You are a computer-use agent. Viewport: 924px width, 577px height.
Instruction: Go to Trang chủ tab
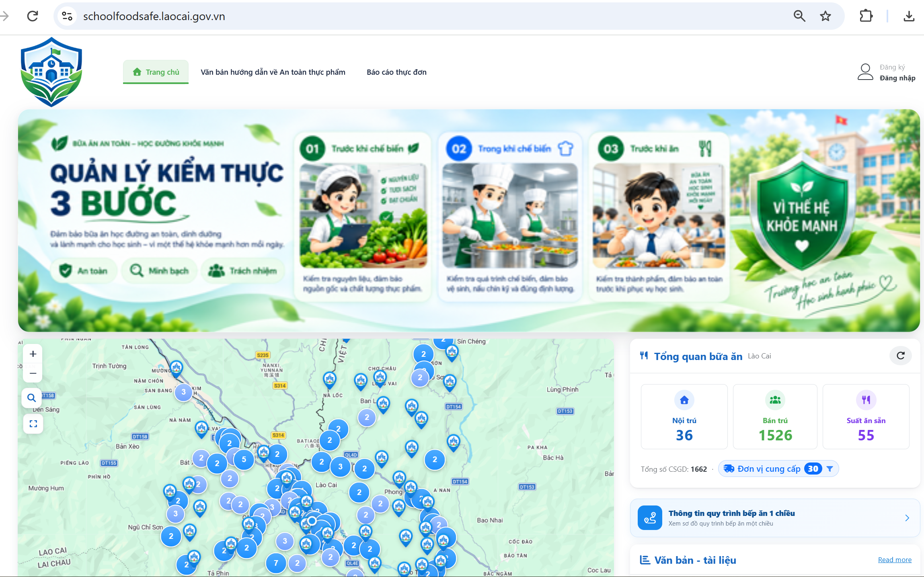(156, 72)
